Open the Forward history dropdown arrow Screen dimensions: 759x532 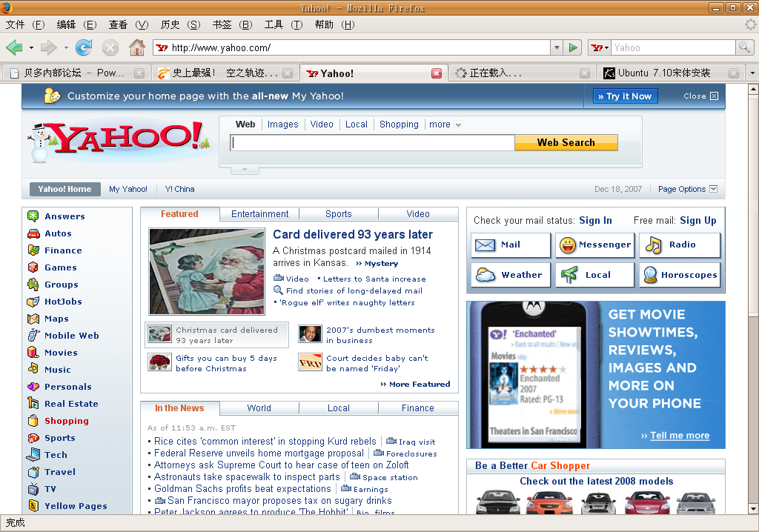pyautogui.click(x=66, y=48)
